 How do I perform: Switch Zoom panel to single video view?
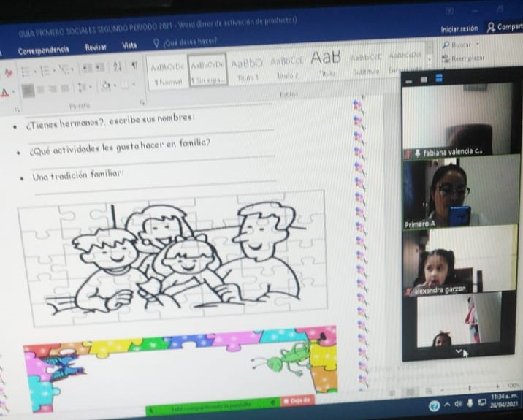click(424, 80)
